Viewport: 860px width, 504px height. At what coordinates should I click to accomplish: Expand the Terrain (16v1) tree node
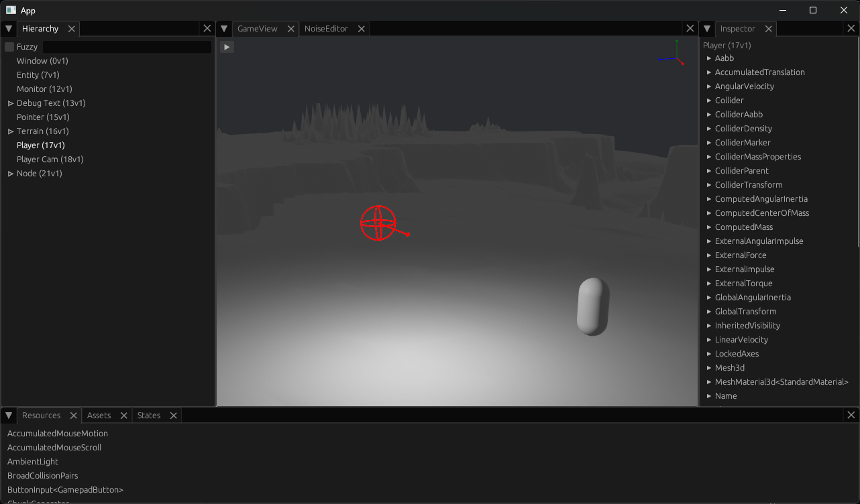coord(11,131)
